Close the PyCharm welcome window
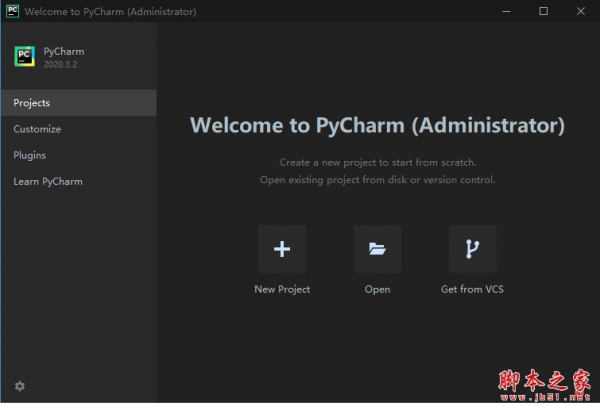The image size is (600, 406). point(580,11)
